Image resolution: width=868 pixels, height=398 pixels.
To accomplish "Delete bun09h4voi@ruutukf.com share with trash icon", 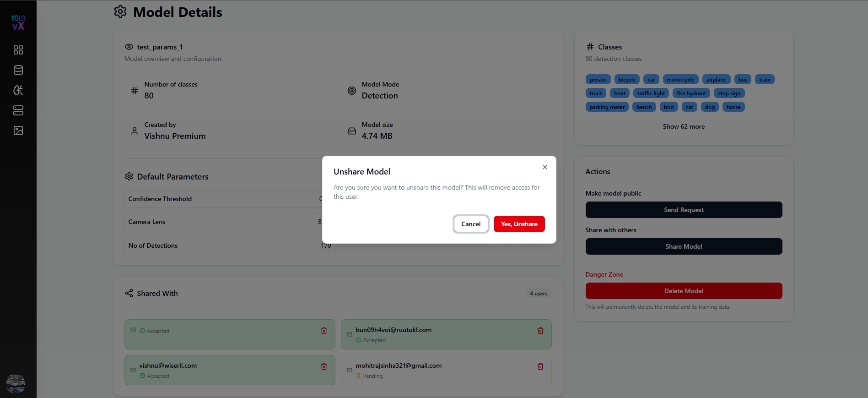I will click(x=540, y=331).
